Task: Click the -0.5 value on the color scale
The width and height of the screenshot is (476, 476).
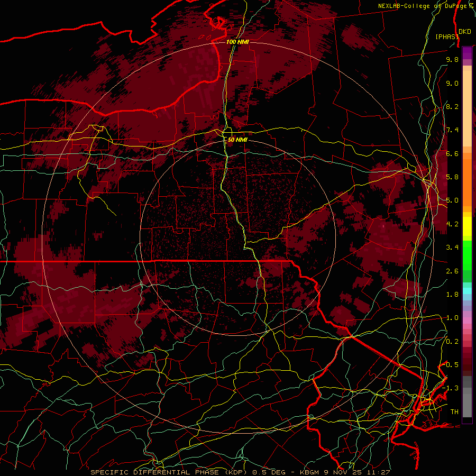Action: 451,365
